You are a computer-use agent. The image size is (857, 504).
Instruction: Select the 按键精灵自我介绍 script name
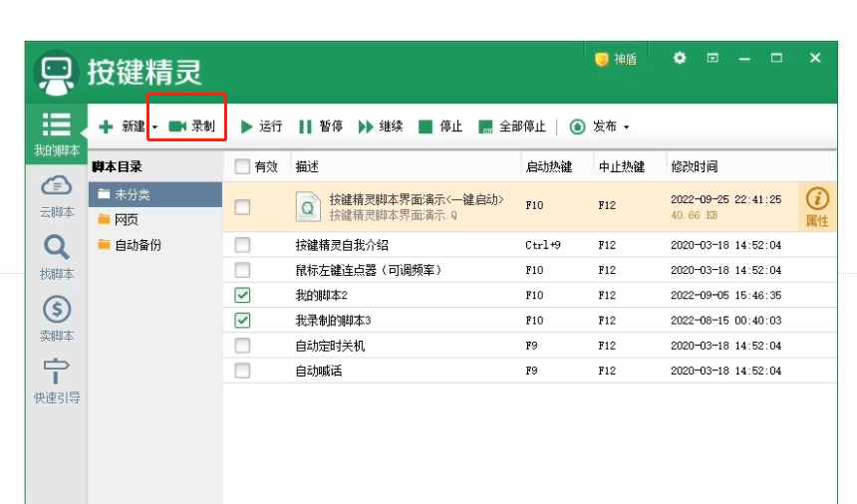(x=342, y=245)
